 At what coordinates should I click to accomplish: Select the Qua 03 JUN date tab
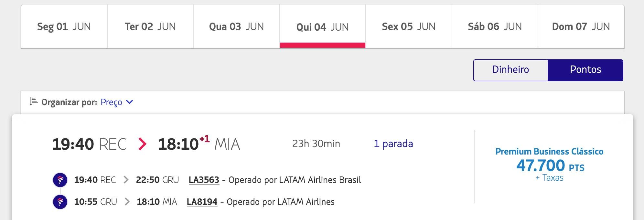tap(236, 26)
